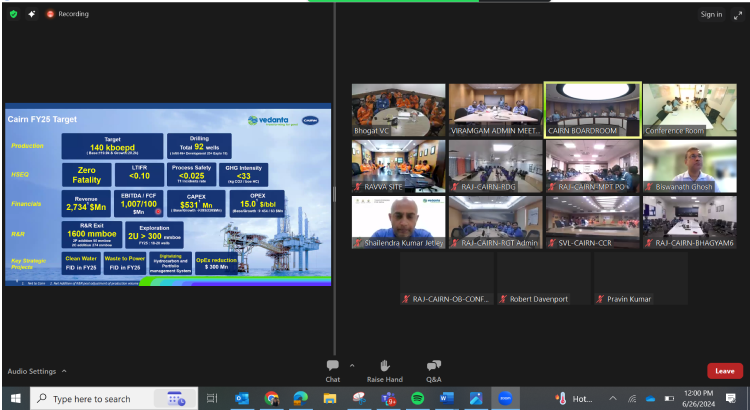Open the Q&A panel
Screen dimensions: 750x410
(x=433, y=366)
